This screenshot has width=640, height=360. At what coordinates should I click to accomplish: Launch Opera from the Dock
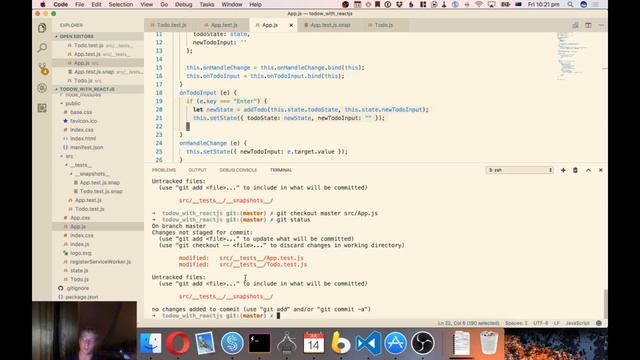click(178, 343)
